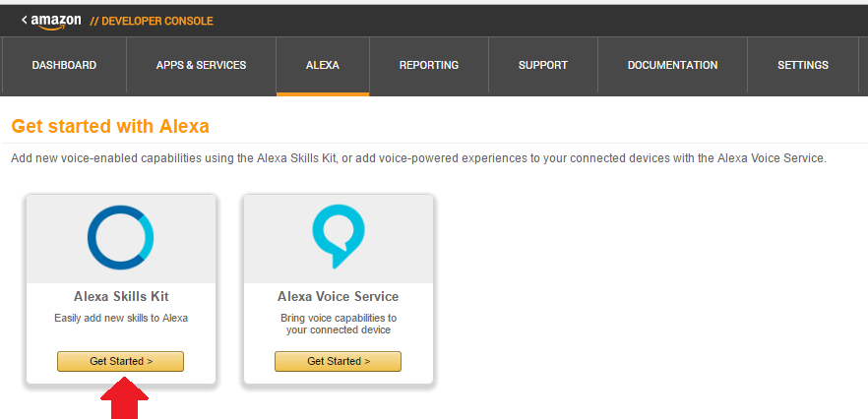Click the Alexa Skills Kit ring icon

(x=120, y=239)
